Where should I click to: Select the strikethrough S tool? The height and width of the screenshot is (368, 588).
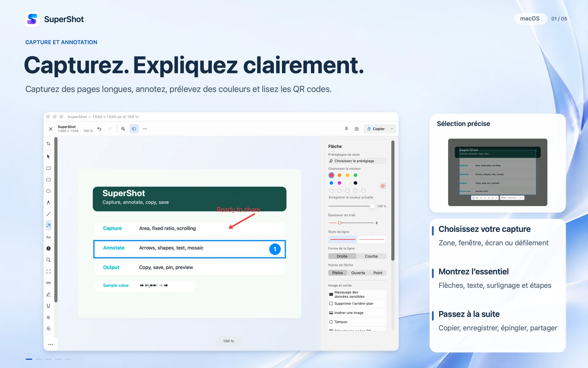tap(48, 317)
